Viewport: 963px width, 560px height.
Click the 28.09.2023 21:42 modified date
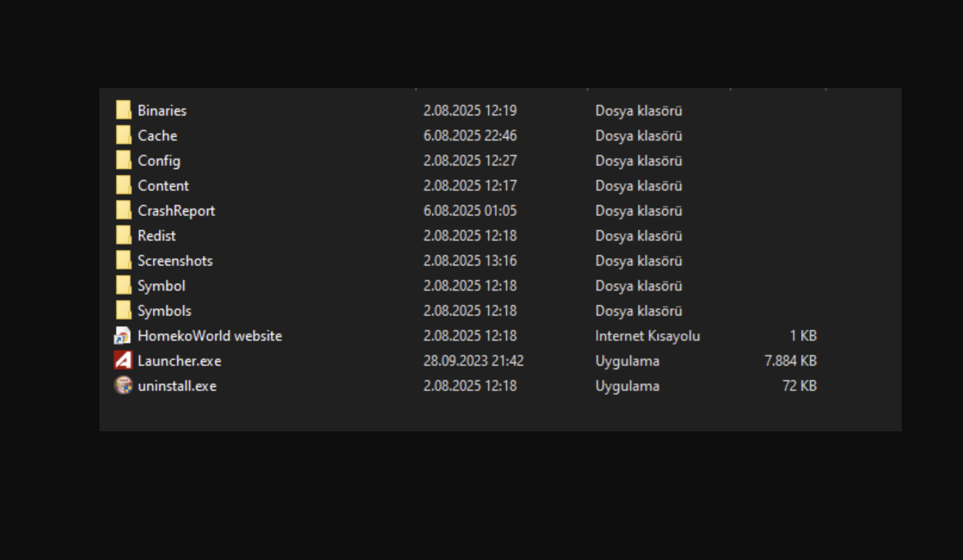tap(474, 361)
